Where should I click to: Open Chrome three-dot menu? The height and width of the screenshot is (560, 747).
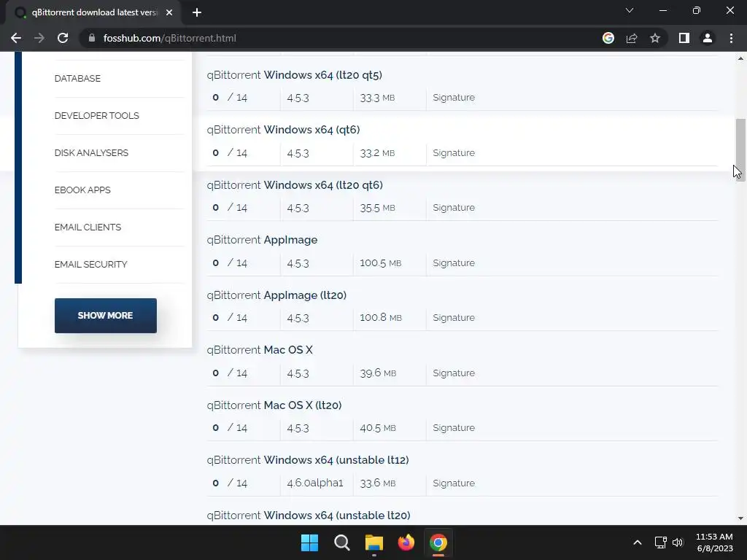731,38
